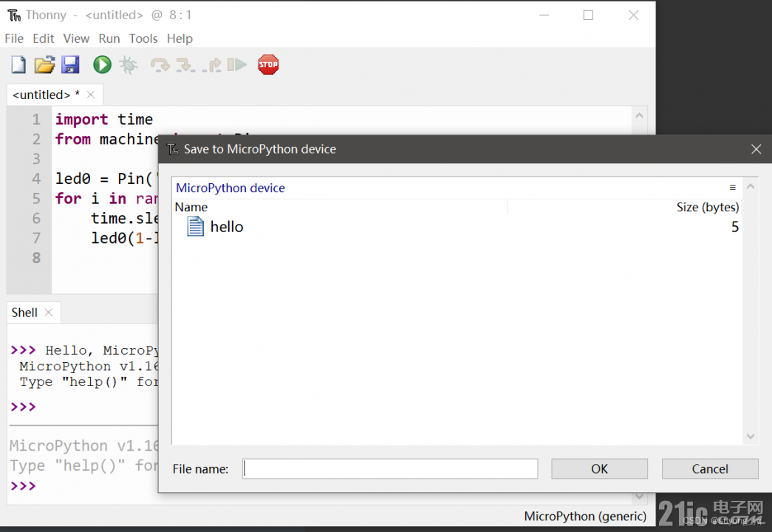Image resolution: width=772 pixels, height=532 pixels.
Task: Click line number 8 in the editor gutter
Action: pyautogui.click(x=36, y=258)
